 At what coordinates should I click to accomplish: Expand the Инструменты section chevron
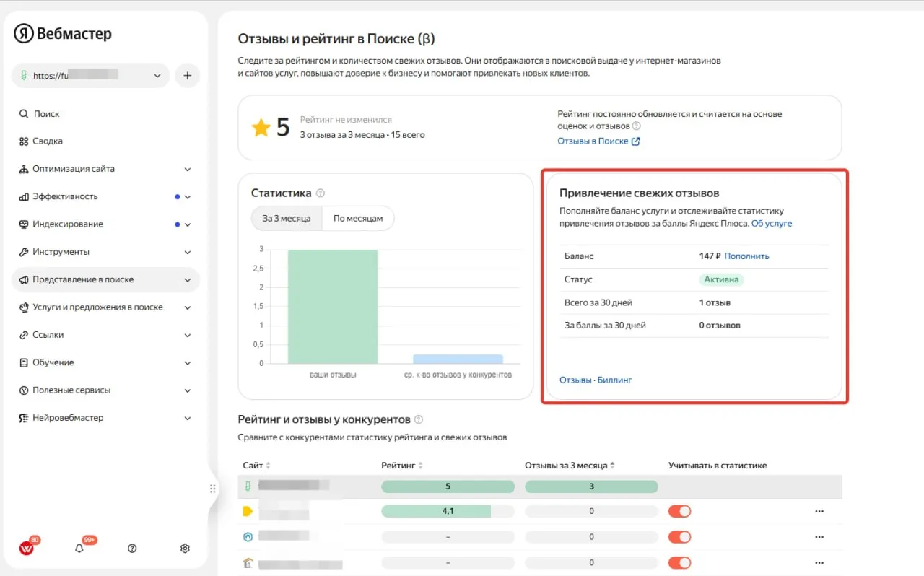188,252
